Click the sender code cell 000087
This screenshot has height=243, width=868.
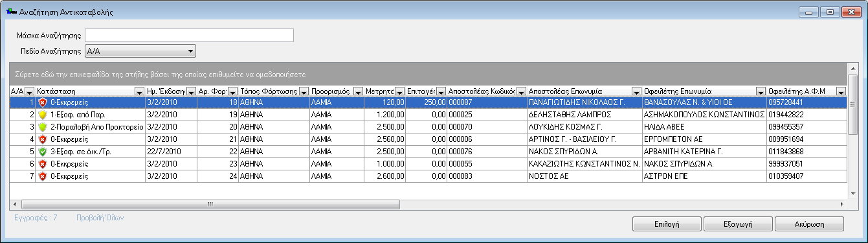point(487,102)
